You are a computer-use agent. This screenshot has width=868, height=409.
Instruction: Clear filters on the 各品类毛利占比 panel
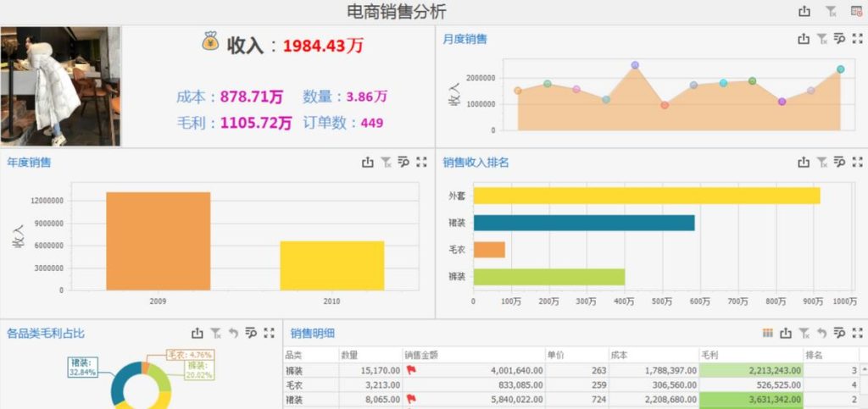click(x=215, y=333)
